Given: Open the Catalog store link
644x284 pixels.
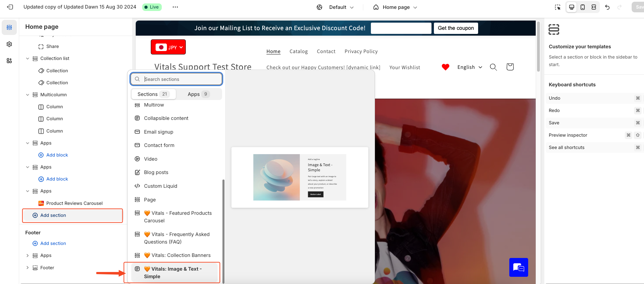Looking at the screenshot, I should click(x=299, y=51).
